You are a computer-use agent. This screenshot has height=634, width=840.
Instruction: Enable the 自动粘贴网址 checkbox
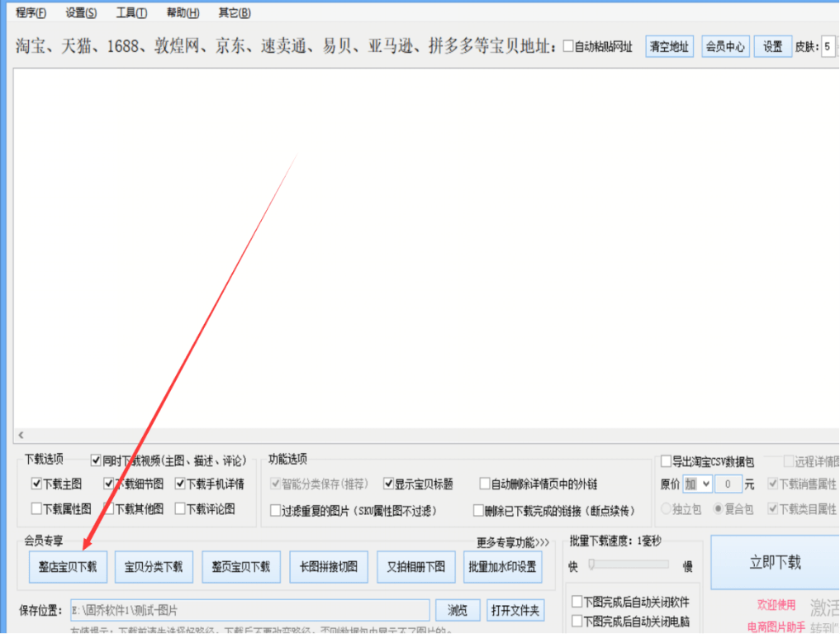[x=568, y=47]
